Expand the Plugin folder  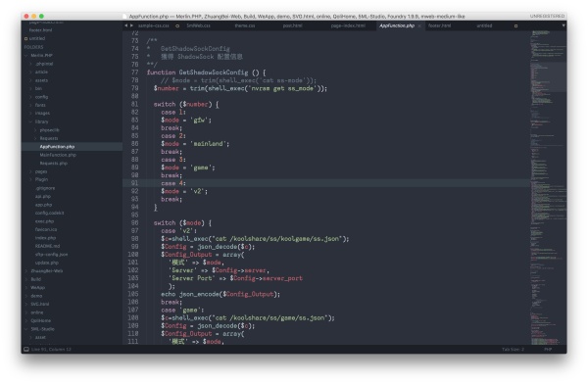[x=30, y=179]
